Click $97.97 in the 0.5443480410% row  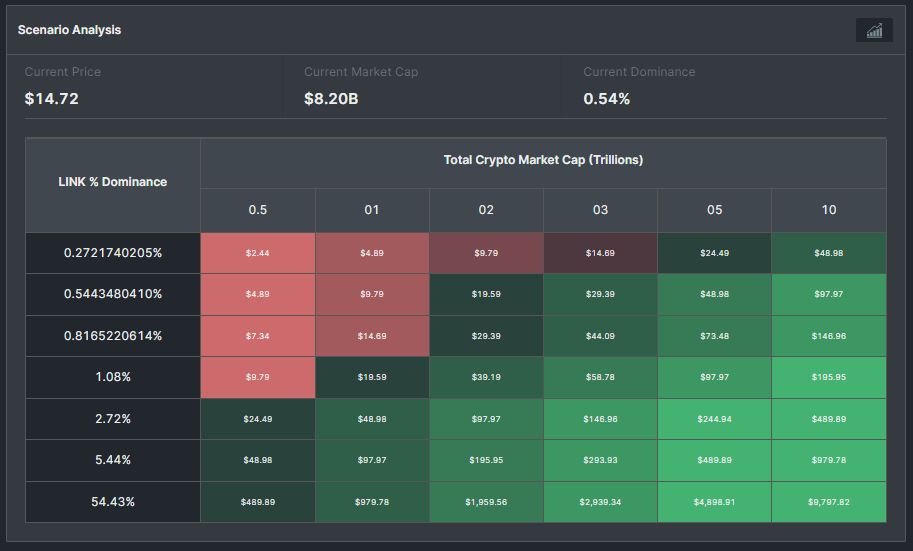coord(829,294)
